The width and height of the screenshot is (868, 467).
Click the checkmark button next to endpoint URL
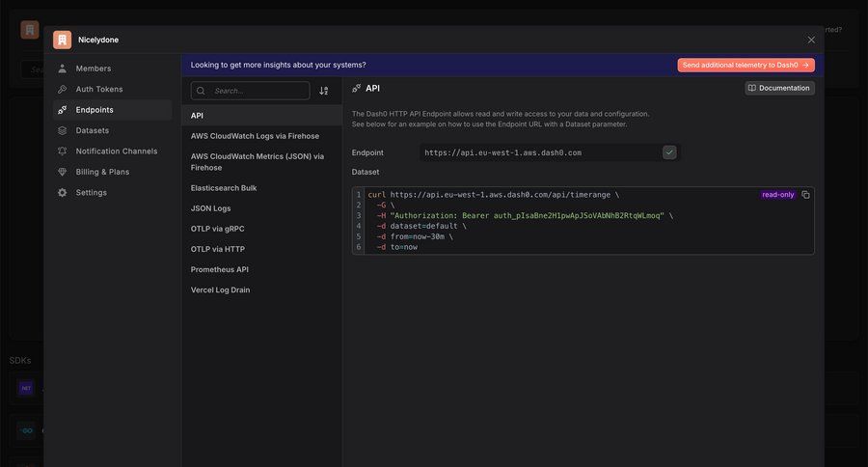[669, 152]
